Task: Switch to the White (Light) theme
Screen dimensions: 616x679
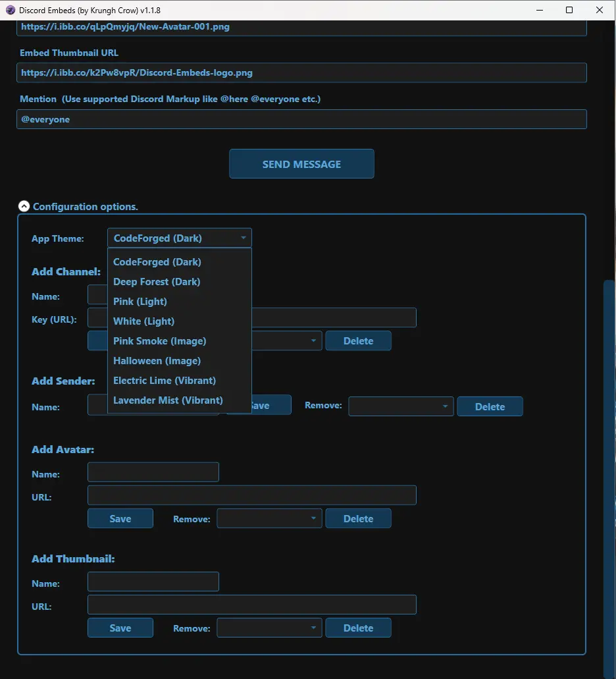Action: (x=143, y=321)
